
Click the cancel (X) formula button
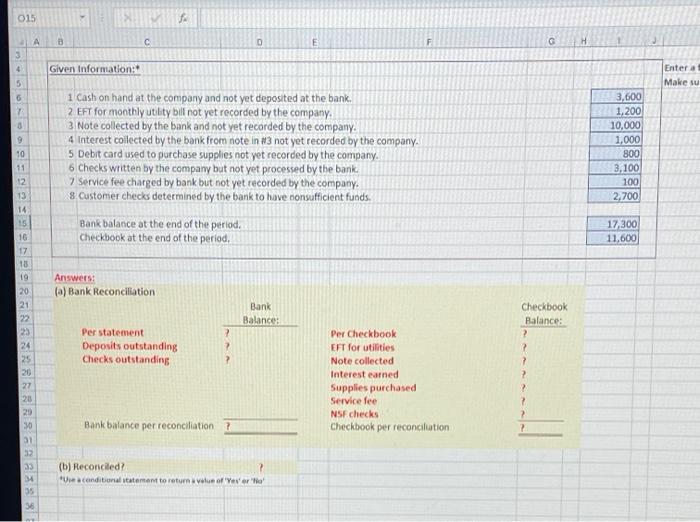[128, 18]
